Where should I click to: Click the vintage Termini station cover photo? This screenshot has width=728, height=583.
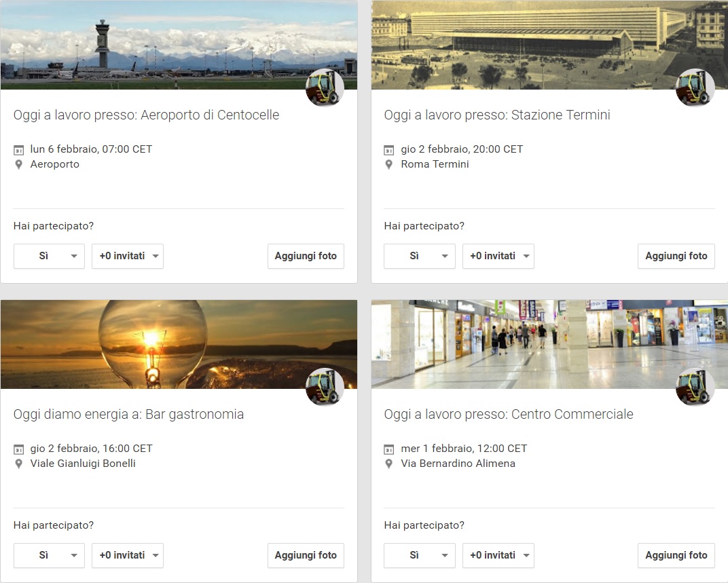549,45
